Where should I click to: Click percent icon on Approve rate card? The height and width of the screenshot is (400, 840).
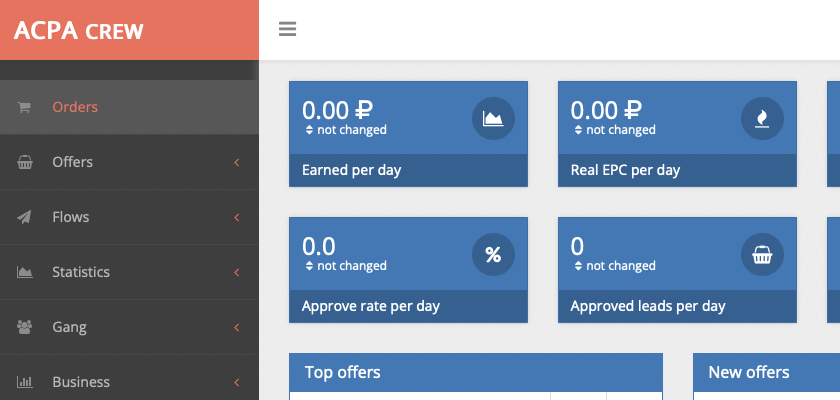tap(493, 255)
